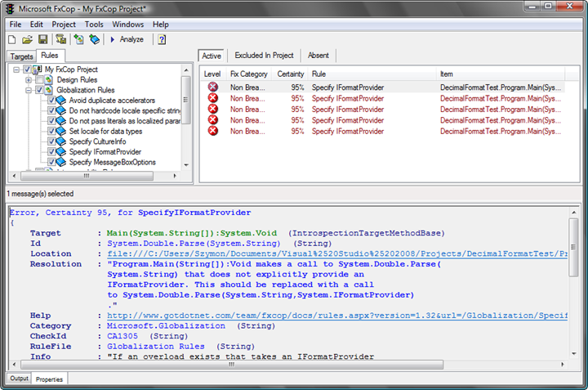Click the output pane horizontal scrollbar thumb

[x=232, y=365]
